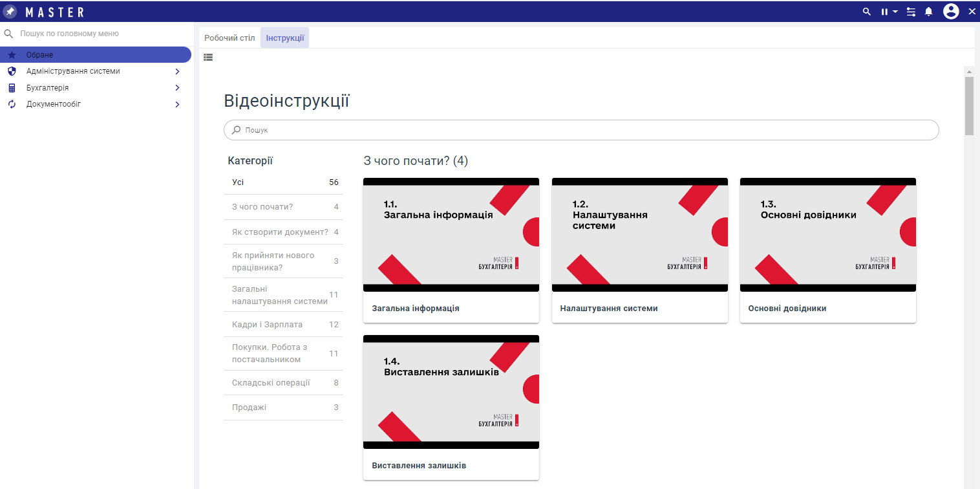Click the calculator icon for Бухгалтерія
980x489 pixels.
click(x=12, y=88)
